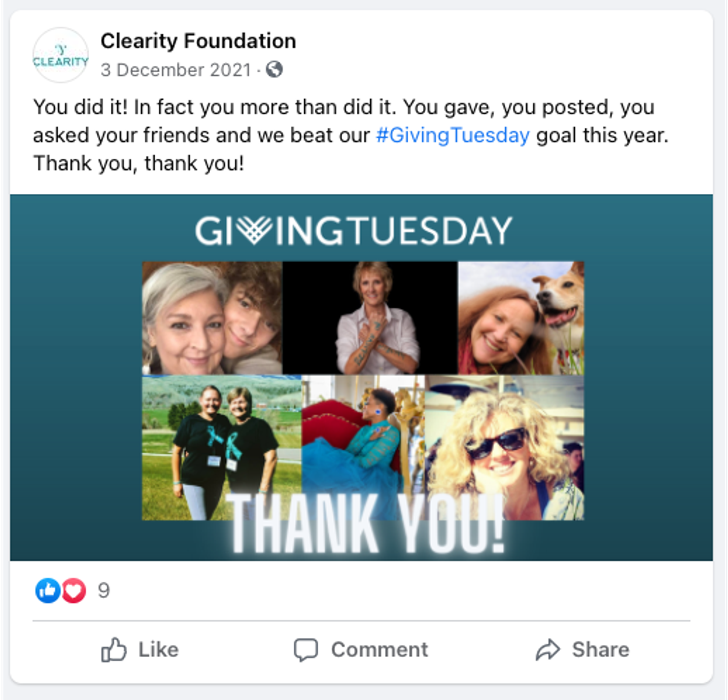Follow the #GivingTuesday hashtag link

(453, 135)
